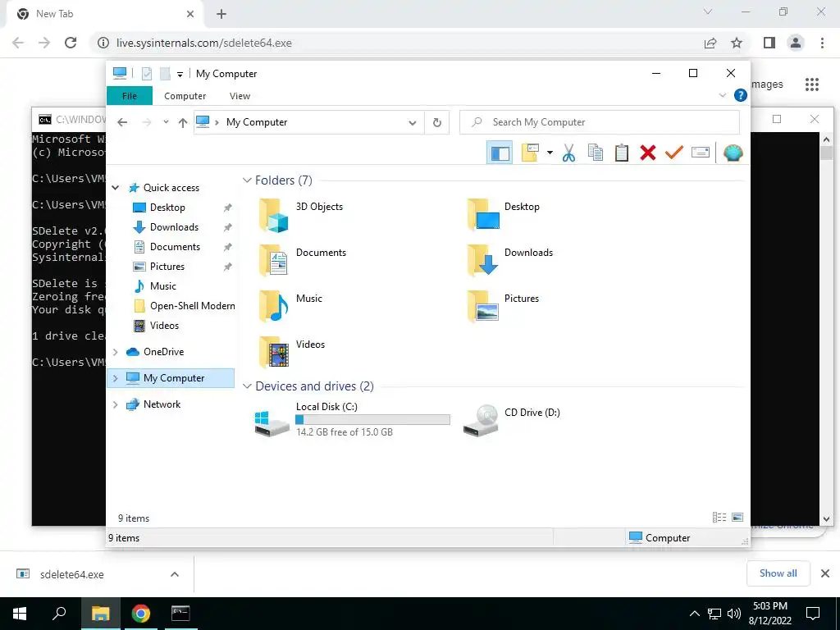Click the red X Delete icon

(648, 153)
